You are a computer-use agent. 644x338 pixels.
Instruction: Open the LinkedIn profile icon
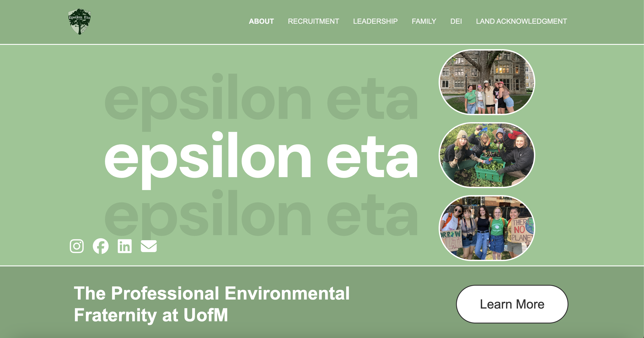click(125, 246)
